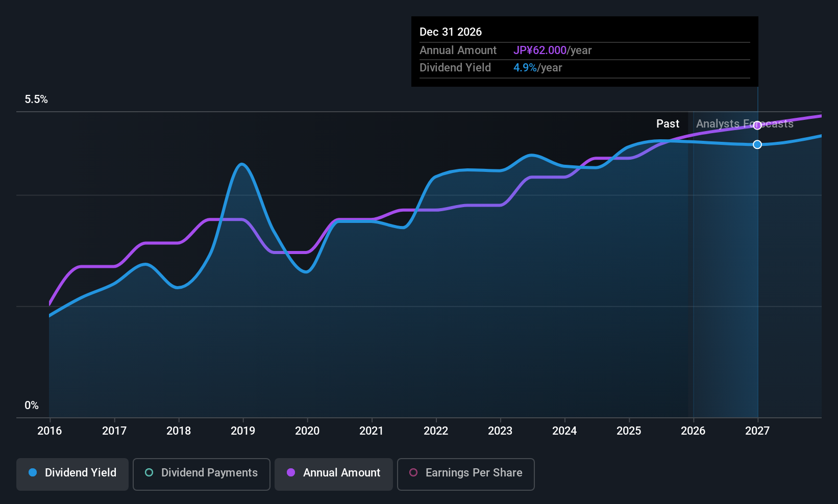The width and height of the screenshot is (838, 504).
Task: Click the purple Annual Amount legend dot
Action: 291,472
